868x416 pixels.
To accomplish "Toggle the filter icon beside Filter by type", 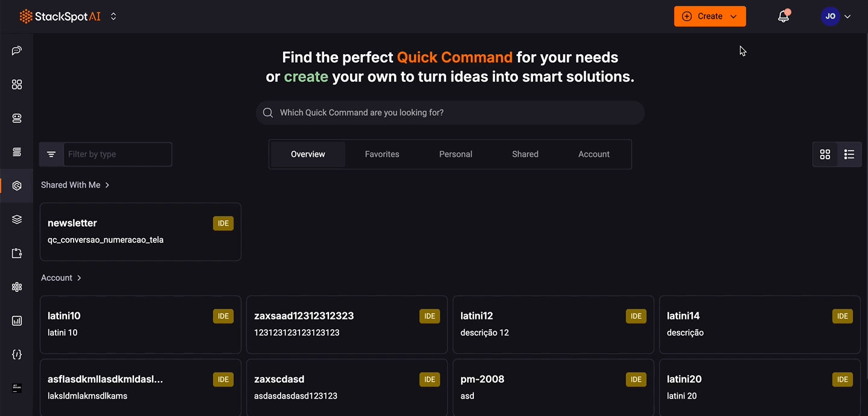I will click(51, 154).
